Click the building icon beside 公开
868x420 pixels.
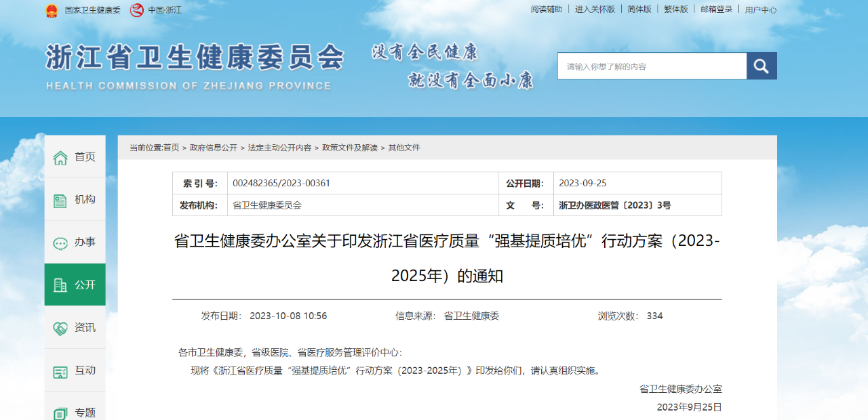coord(60,285)
